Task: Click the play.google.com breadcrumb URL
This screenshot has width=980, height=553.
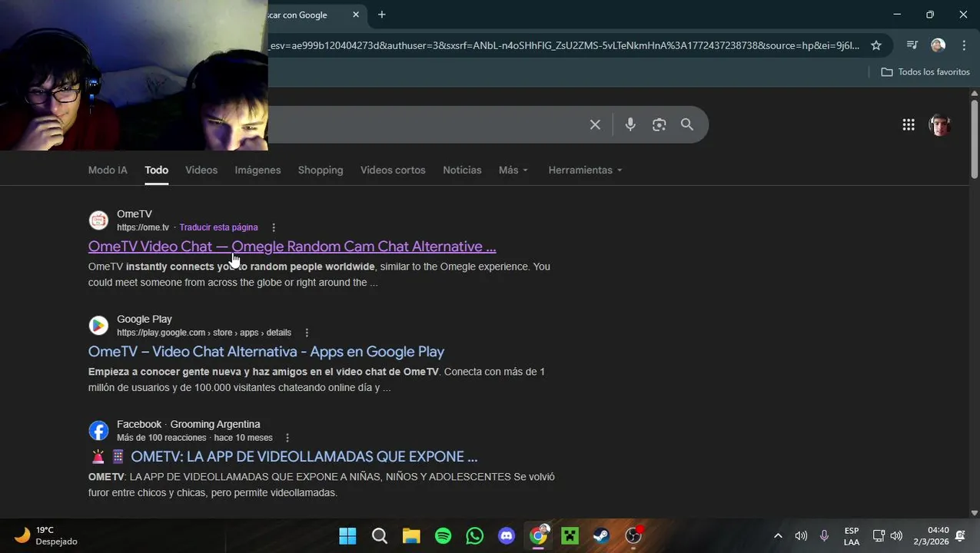Action: [x=204, y=333]
